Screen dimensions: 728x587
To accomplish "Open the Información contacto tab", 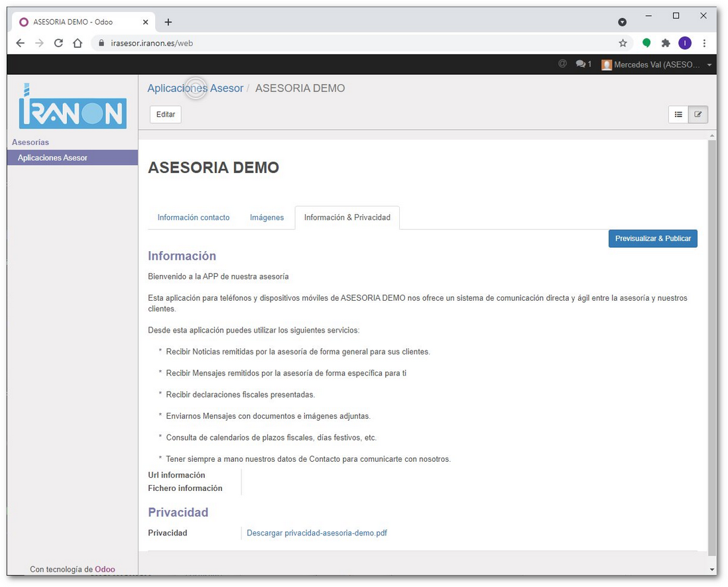I will (193, 217).
